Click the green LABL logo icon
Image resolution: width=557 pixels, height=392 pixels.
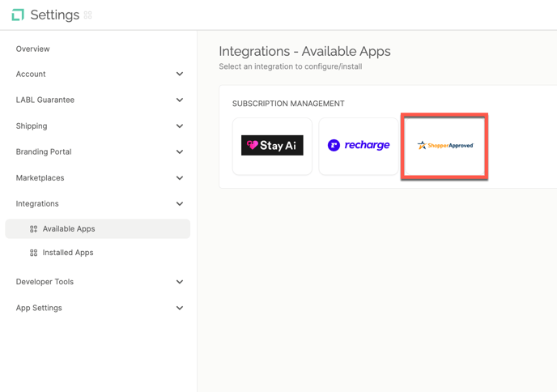[18, 15]
